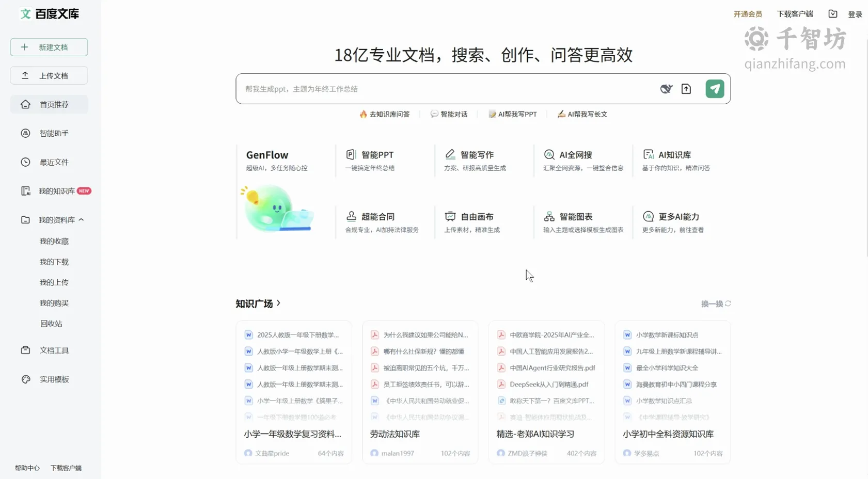Viewport: 868px width, 479px height.
Task: Select 我的下载 in the sidebar
Action: (x=54, y=262)
